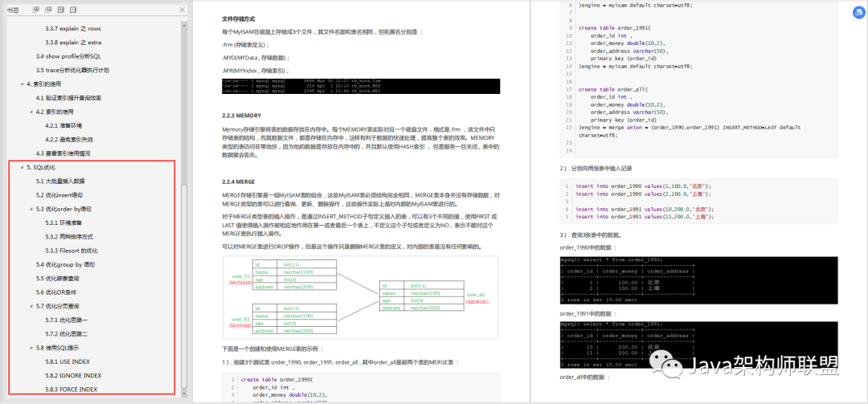Click the 'create table order_1991(' code line
The width and height of the screenshot is (868, 404).
pyautogui.click(x=614, y=27)
